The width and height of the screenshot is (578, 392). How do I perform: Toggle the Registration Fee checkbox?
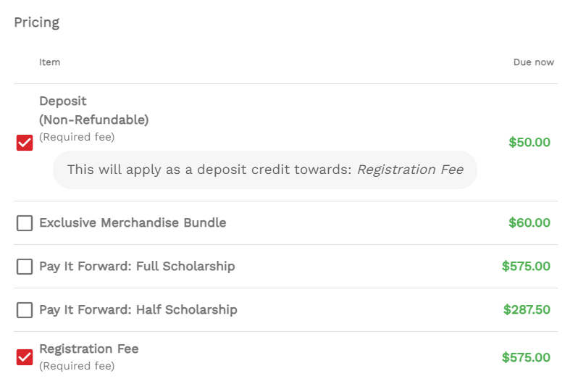click(25, 357)
